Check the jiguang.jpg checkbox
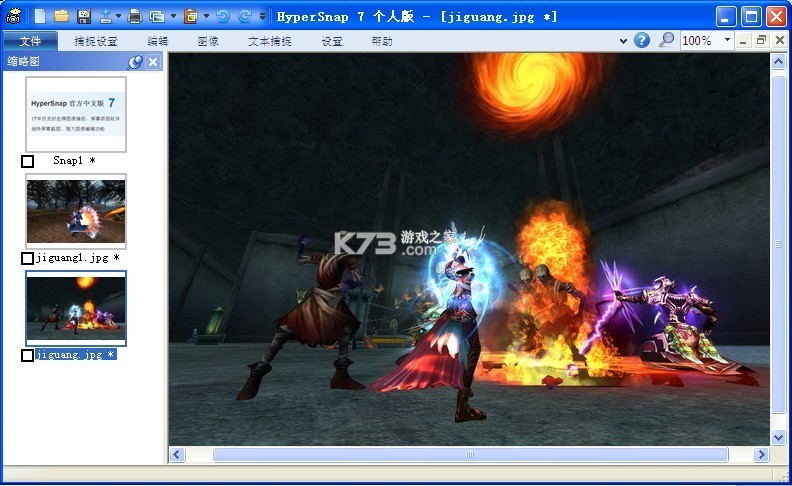 click(x=28, y=356)
